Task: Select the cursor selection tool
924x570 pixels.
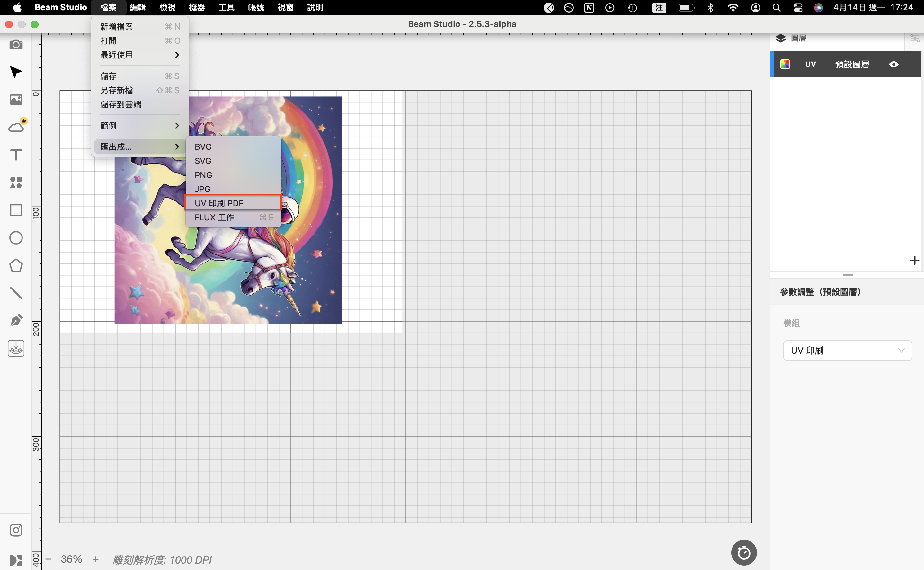Action: pyautogui.click(x=16, y=72)
